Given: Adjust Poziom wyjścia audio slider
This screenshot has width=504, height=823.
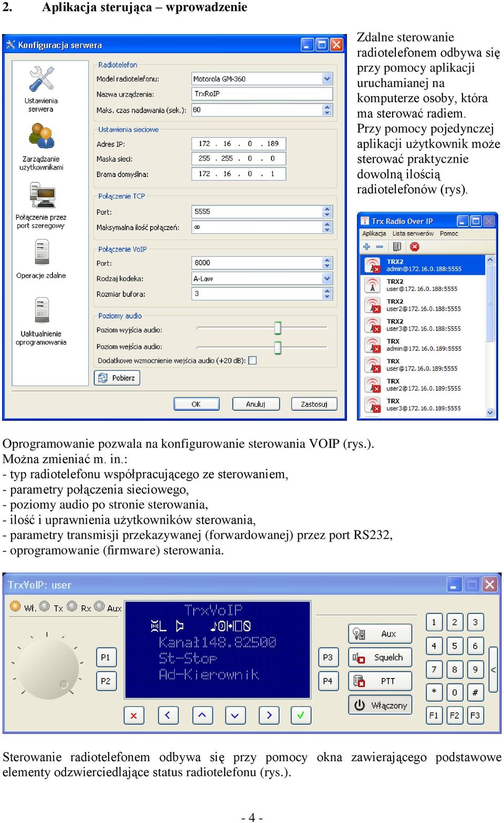Looking at the screenshot, I should point(278,328).
